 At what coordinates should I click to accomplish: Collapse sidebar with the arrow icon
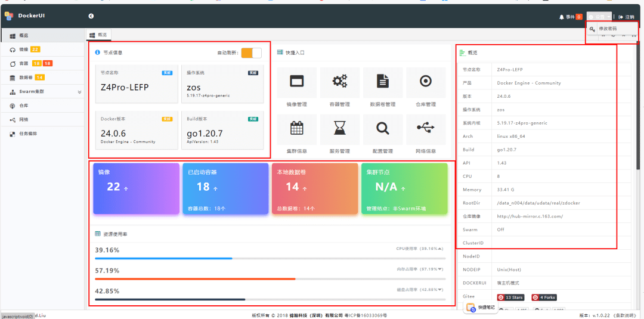point(91,16)
